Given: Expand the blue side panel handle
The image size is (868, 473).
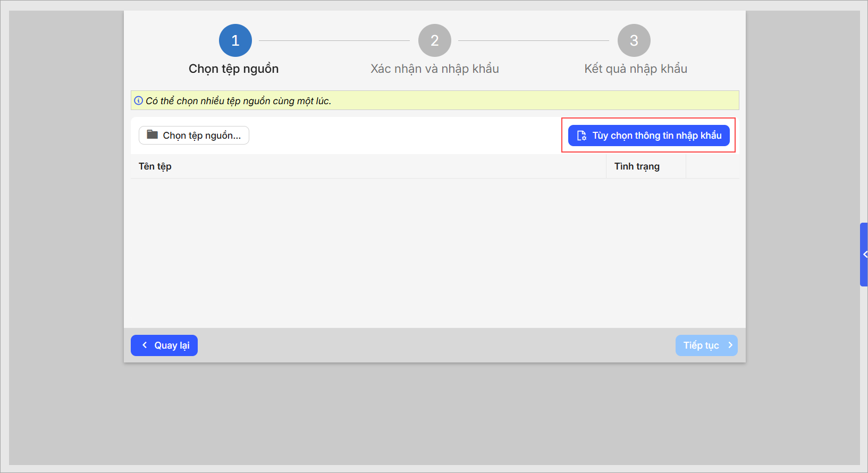Looking at the screenshot, I should click(864, 255).
